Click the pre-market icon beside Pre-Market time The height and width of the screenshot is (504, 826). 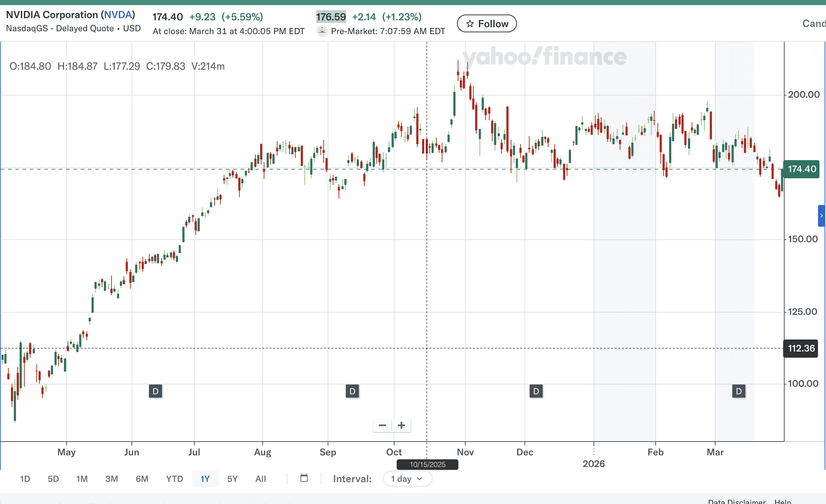tap(322, 31)
